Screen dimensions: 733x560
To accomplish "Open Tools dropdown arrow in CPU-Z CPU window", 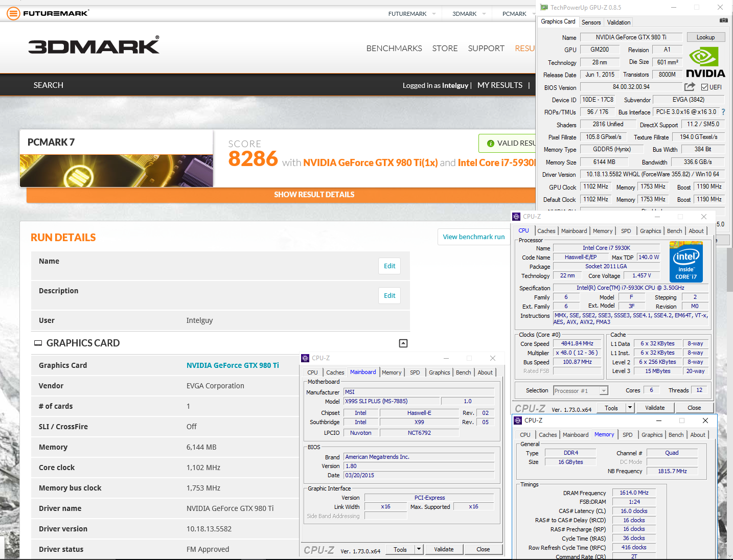I will (630, 408).
